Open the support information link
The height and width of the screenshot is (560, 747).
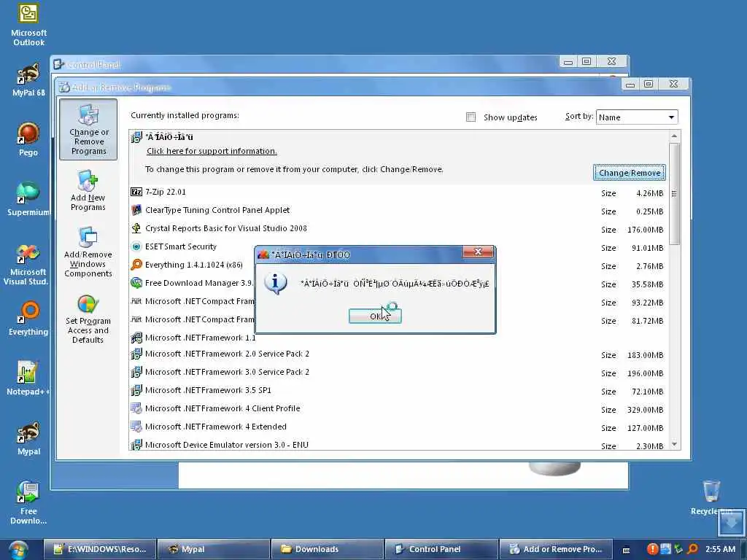tap(212, 151)
